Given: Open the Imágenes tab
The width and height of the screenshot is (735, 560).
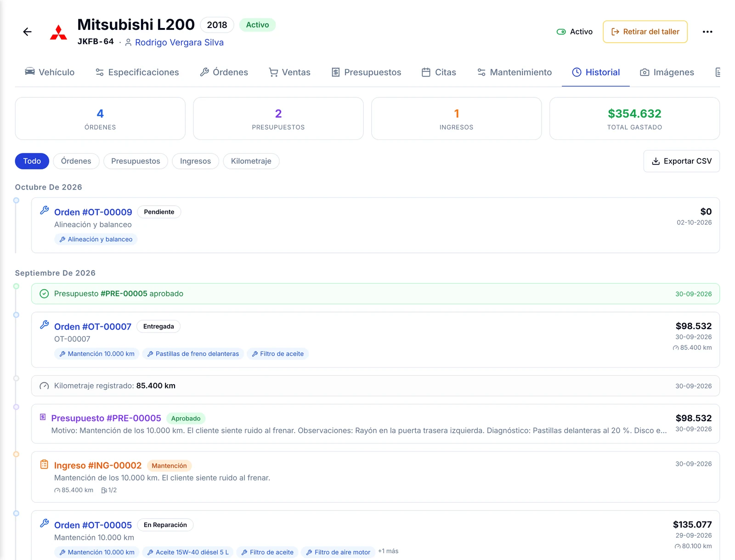Looking at the screenshot, I should [x=667, y=72].
